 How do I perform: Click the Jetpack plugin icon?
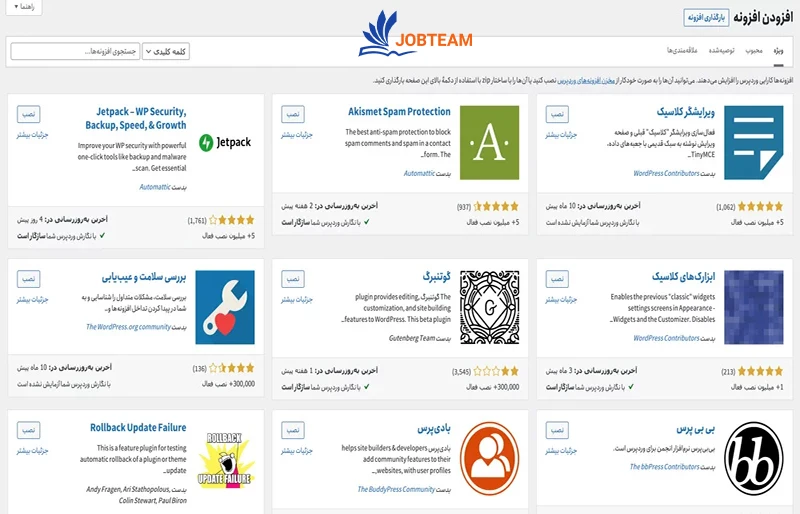click(224, 142)
